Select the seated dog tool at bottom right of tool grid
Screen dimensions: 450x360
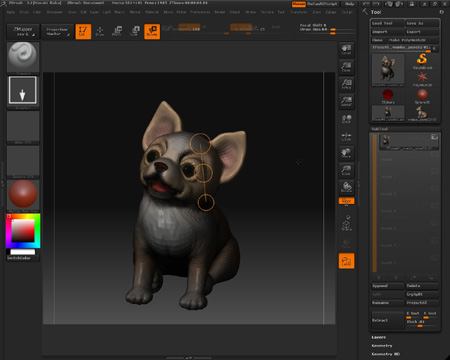click(422, 113)
